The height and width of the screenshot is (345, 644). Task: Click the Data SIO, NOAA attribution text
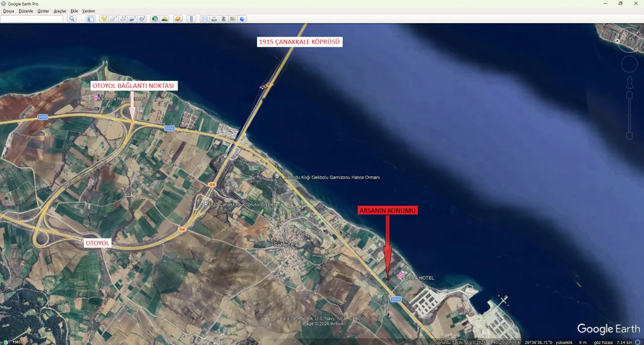tap(322, 318)
